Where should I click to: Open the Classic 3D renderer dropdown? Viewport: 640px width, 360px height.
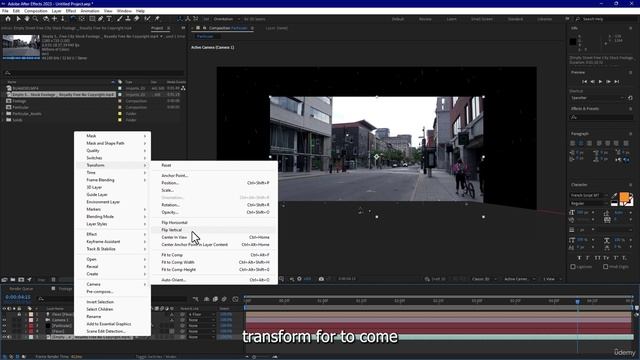484,279
